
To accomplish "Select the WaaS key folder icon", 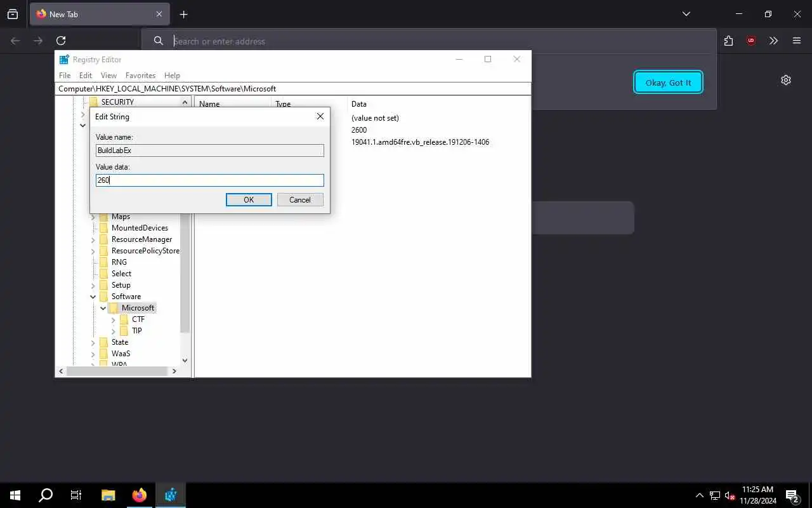I will [104, 354].
